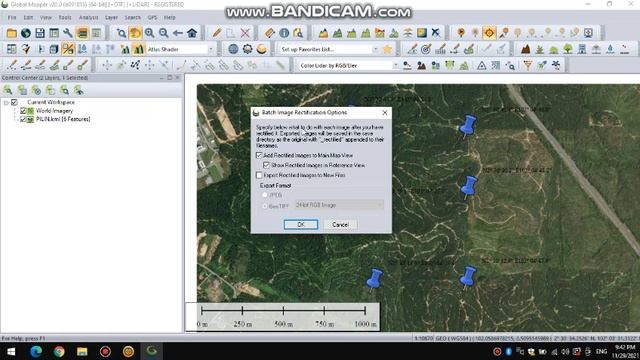
Task: Enable Export Rectified Images to New Files
Action: pos(259,175)
